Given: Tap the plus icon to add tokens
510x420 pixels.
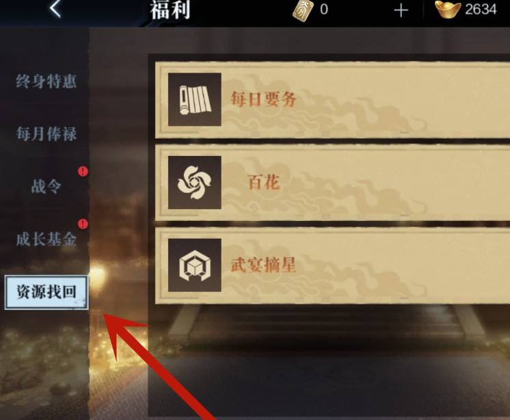Looking at the screenshot, I should [x=401, y=11].
